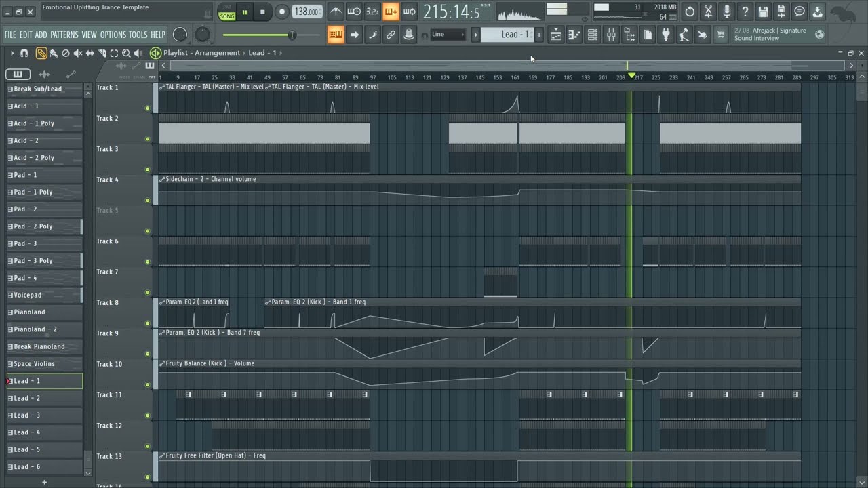
Task: Open undo history icon
Action: (x=690, y=12)
